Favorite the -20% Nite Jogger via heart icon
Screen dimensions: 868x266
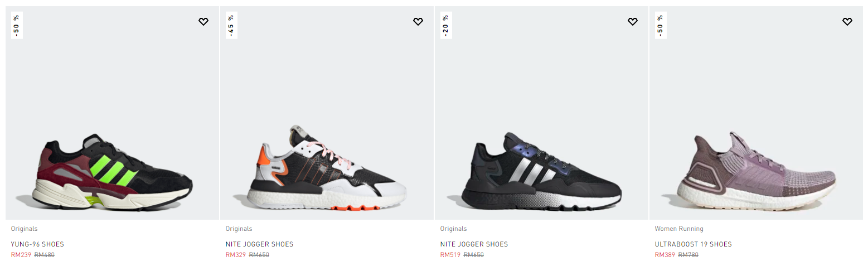tap(633, 22)
